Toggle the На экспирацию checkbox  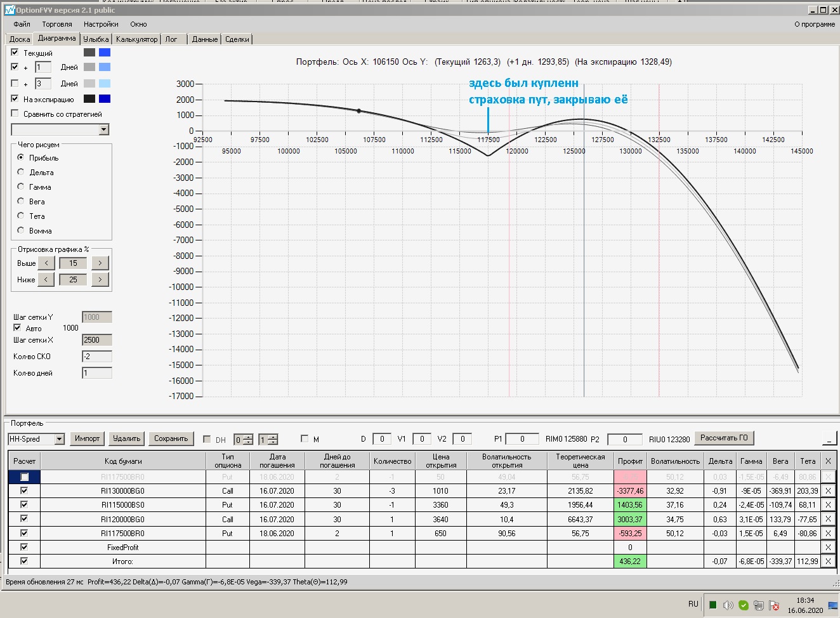15,98
